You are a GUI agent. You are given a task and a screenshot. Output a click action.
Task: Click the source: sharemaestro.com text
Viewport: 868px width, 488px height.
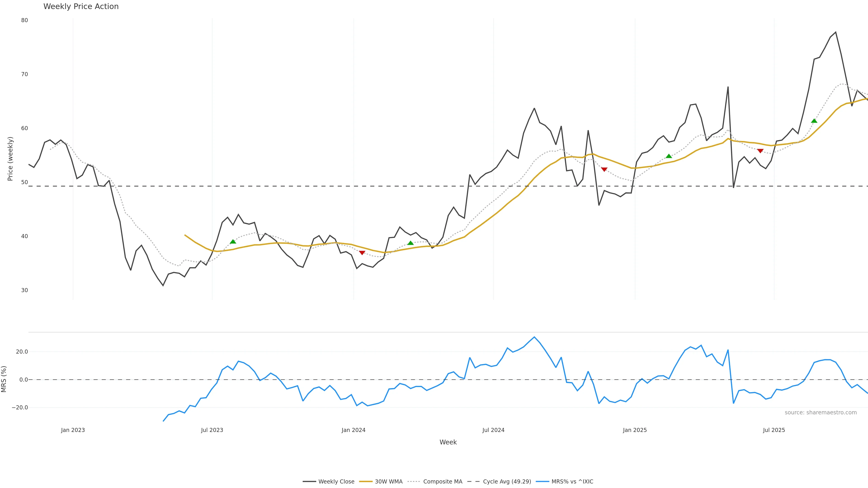(821, 413)
